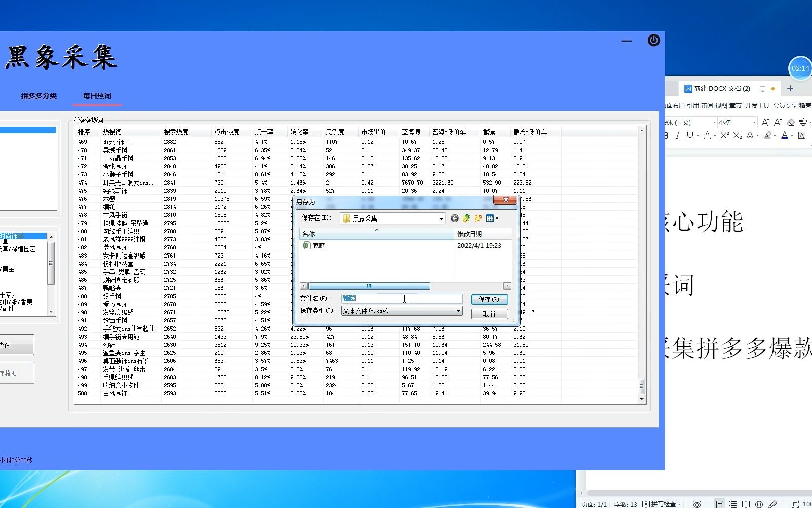
Task: Add a character border with the boxed A in WPS
Action: pyautogui.click(x=802, y=135)
